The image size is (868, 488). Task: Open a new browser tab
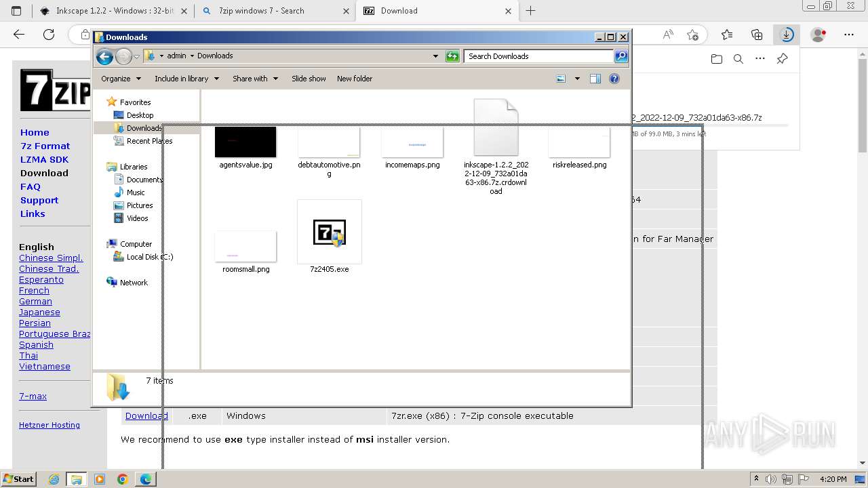[x=531, y=11]
